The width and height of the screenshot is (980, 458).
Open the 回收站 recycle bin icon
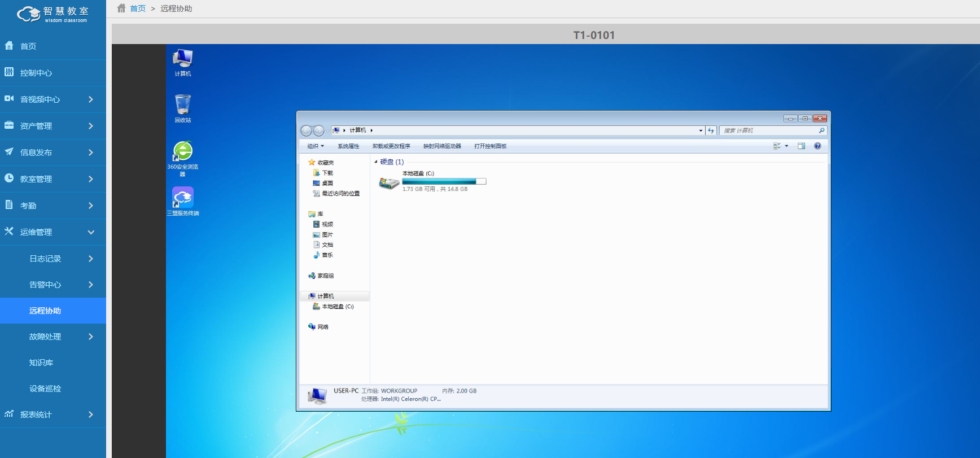coord(182,106)
